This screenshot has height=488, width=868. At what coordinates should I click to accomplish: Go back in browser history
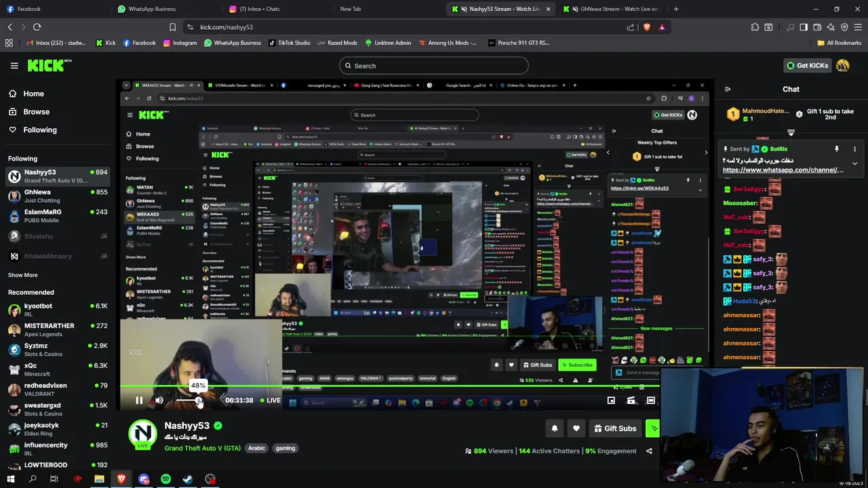9,27
